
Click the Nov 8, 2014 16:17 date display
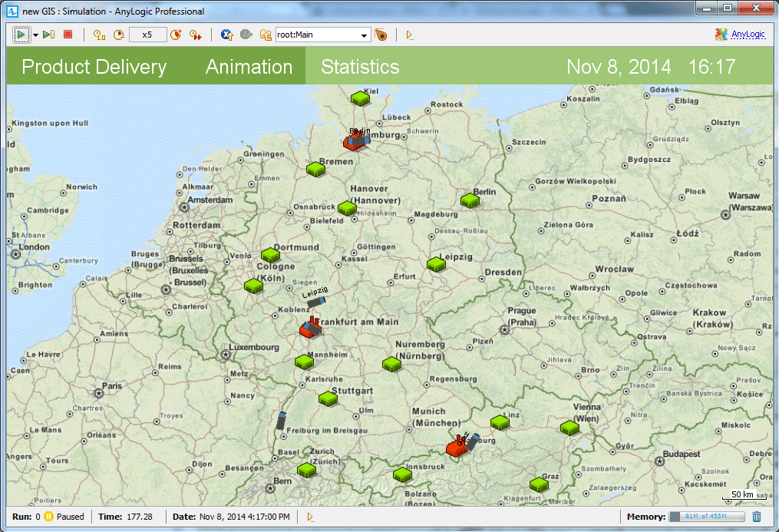651,67
